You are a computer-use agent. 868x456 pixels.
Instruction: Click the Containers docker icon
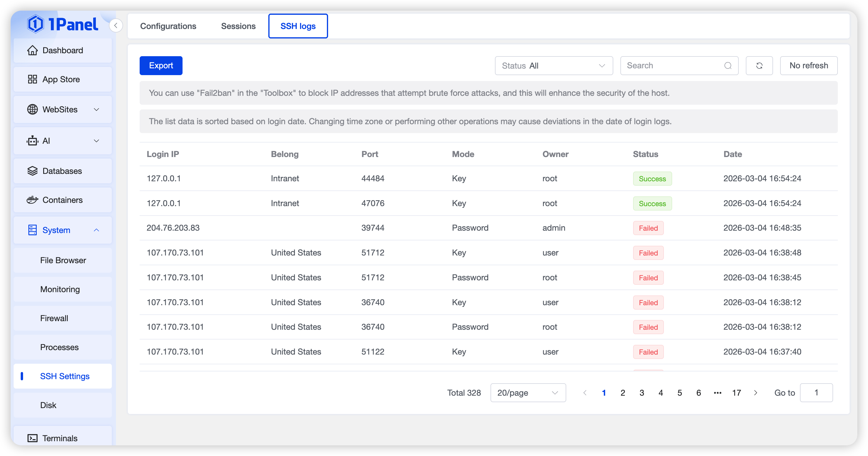coord(32,200)
